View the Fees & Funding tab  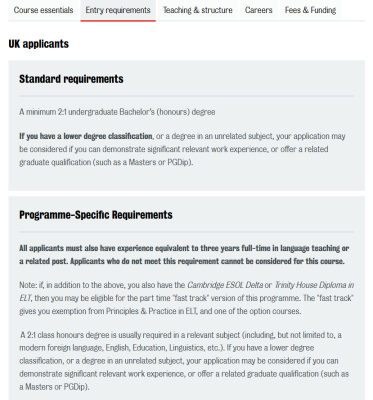point(310,10)
